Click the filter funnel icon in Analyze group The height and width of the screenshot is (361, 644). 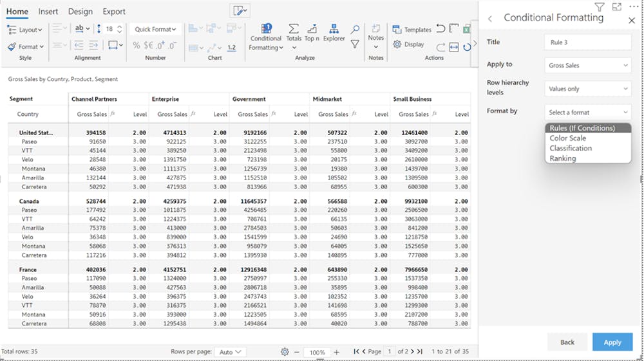point(355,44)
